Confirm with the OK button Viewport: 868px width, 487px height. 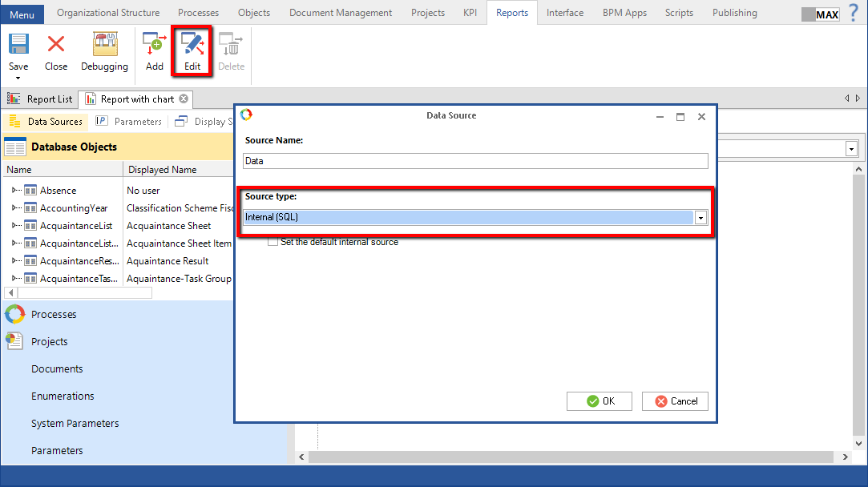(x=600, y=401)
